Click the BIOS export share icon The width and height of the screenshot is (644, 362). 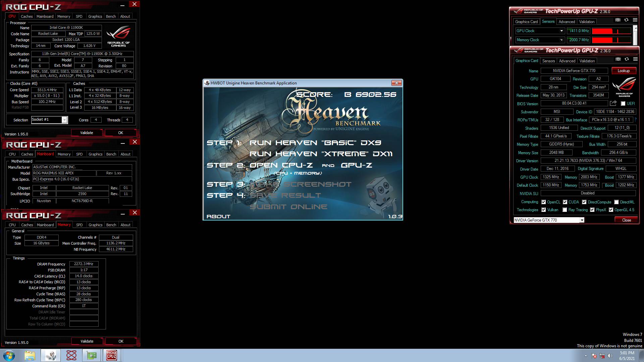click(x=613, y=103)
